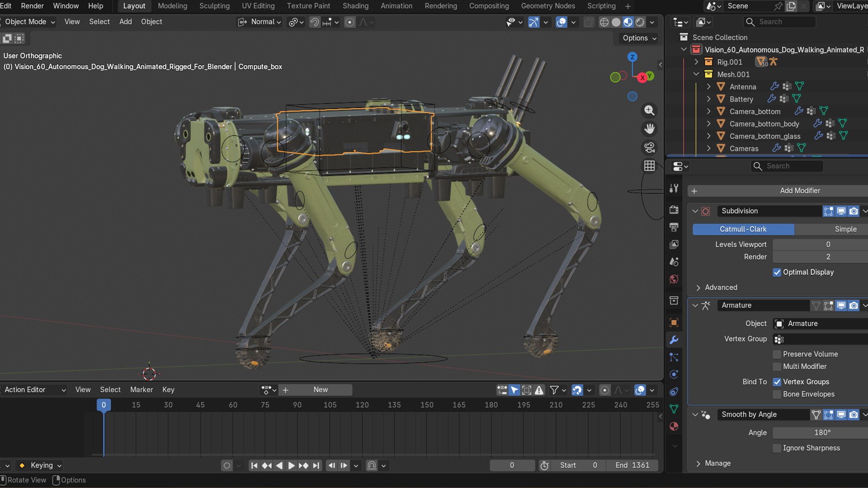Open the Tool properties tab

pyautogui.click(x=674, y=188)
